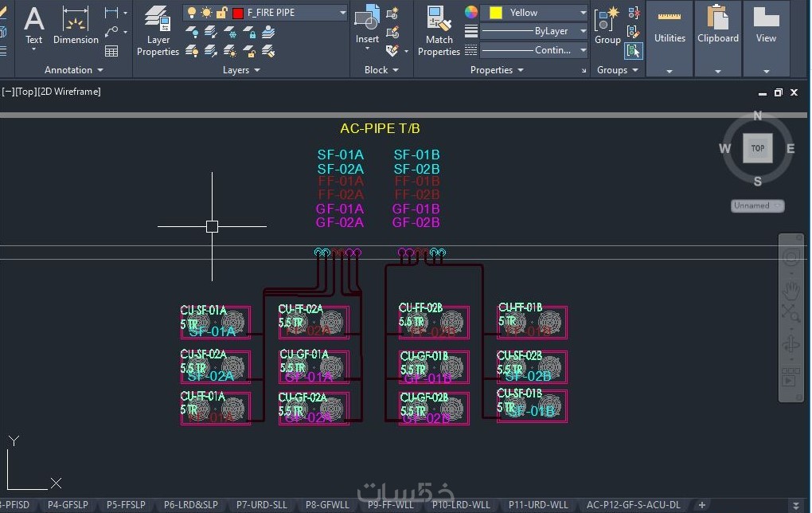
Task: Toggle F_FIRE PIPE layer padlock
Action: [221, 13]
